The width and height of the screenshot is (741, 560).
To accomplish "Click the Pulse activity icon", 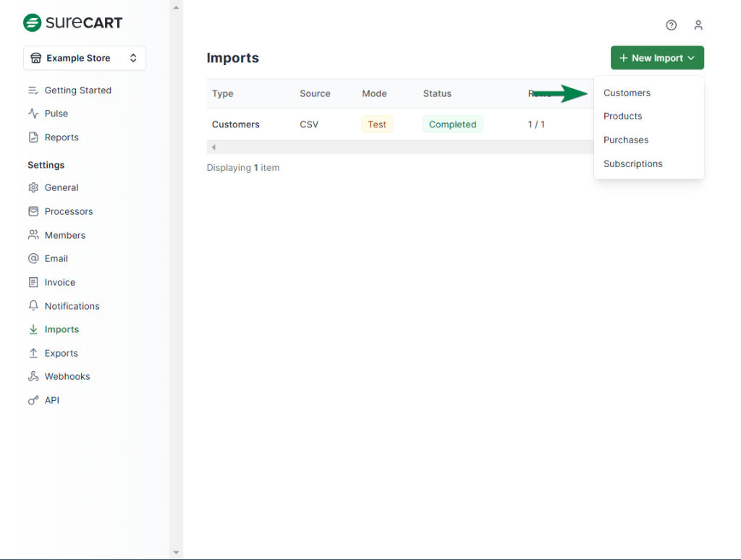I will 33,114.
